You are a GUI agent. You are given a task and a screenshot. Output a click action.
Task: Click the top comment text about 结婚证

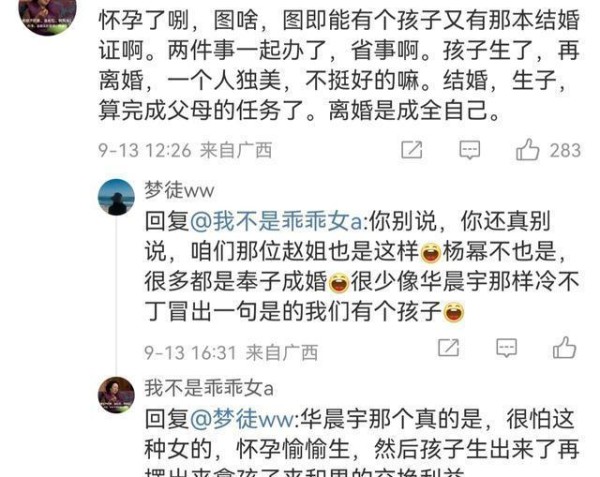click(x=339, y=65)
